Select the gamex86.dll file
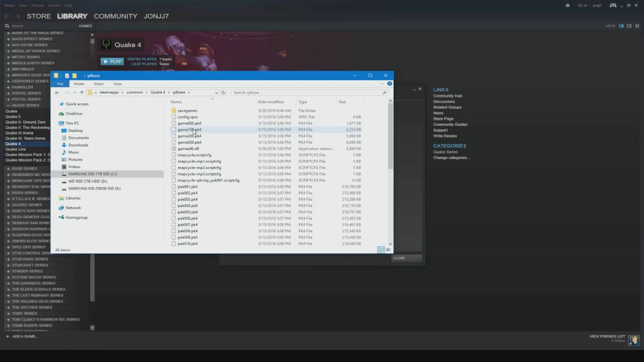 188,149
